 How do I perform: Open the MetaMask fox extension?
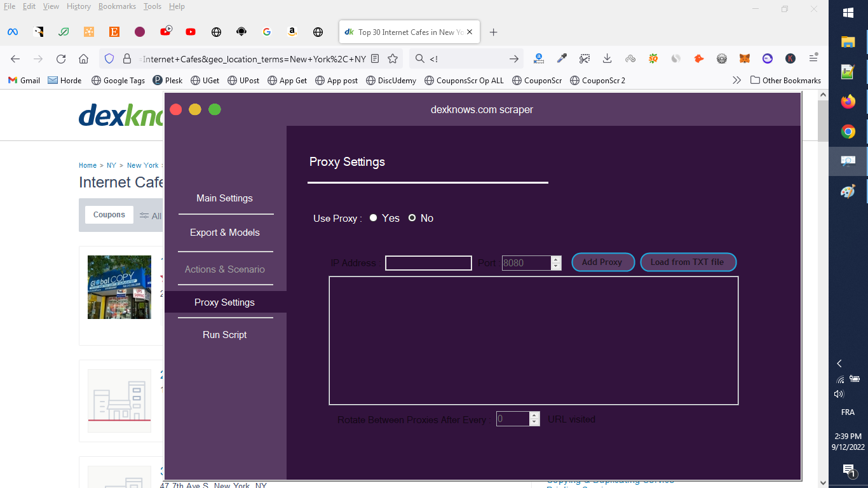(745, 59)
